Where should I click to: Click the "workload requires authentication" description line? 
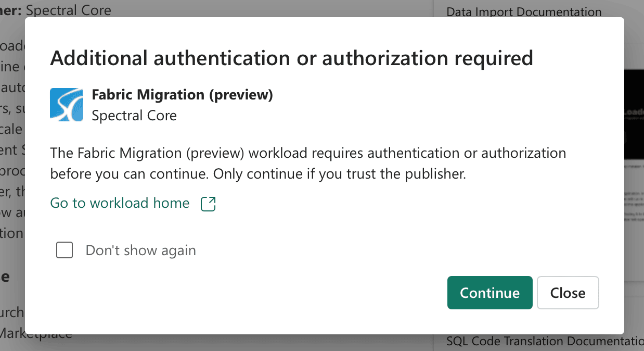click(x=308, y=154)
